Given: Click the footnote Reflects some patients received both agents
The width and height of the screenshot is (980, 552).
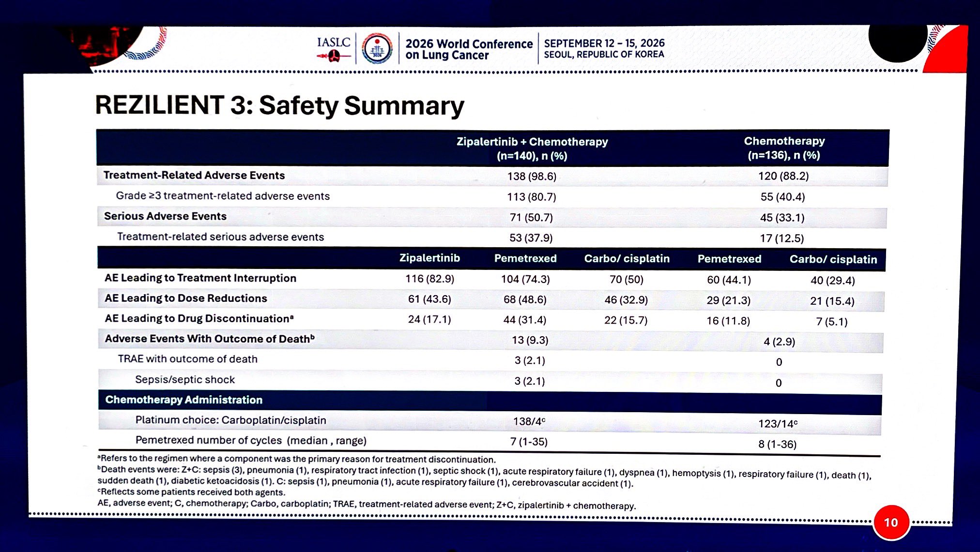Looking at the screenshot, I should (x=191, y=492).
